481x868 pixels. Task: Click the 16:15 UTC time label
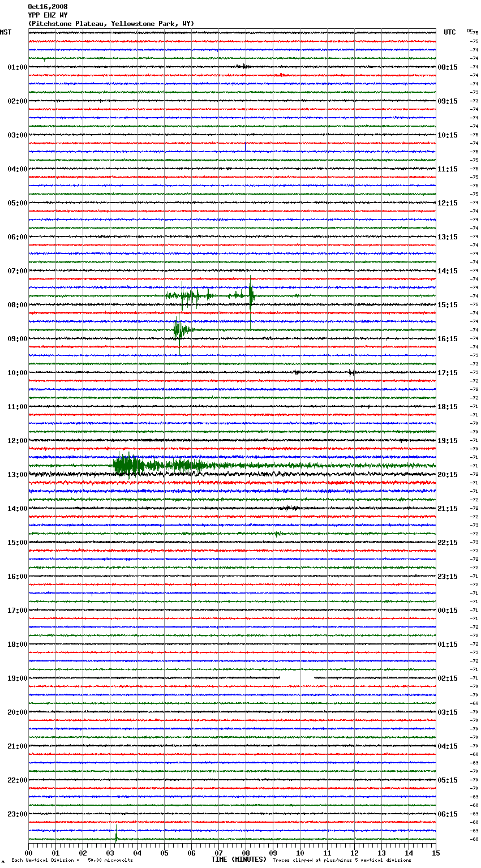(x=448, y=339)
